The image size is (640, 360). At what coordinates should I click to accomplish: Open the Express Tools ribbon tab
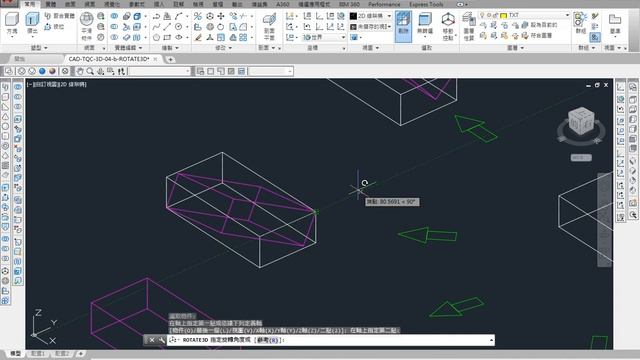click(426, 4)
